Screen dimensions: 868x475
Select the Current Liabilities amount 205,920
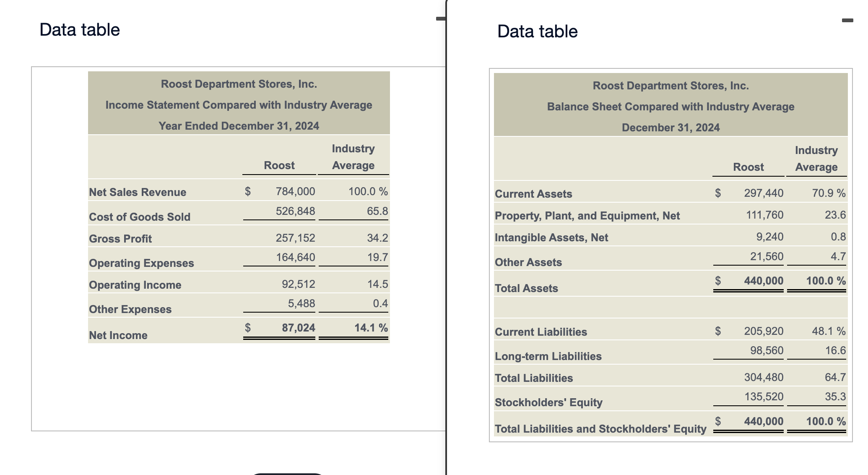(x=763, y=331)
